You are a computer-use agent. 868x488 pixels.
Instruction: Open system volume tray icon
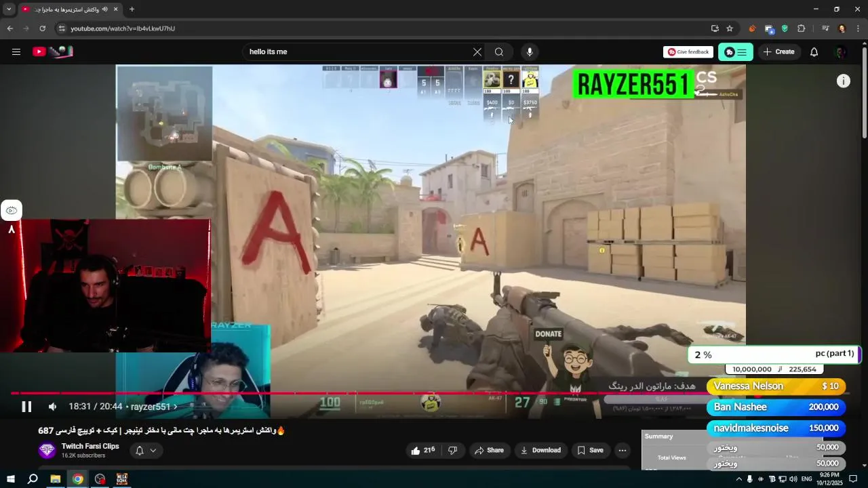point(793,479)
